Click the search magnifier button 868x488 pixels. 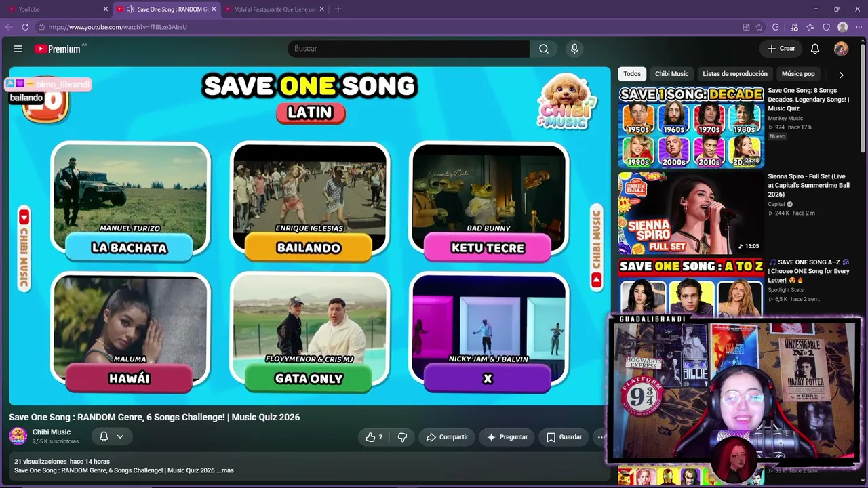(x=544, y=49)
